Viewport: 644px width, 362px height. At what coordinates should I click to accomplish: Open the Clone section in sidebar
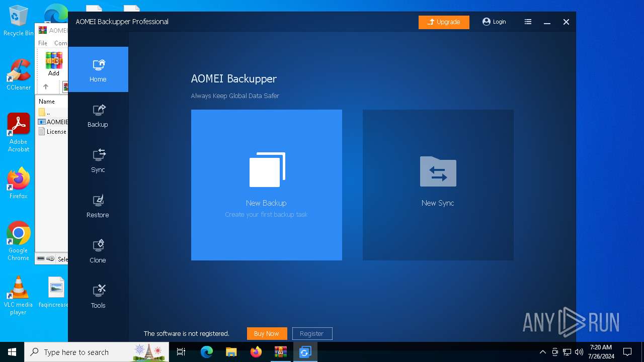(x=98, y=251)
